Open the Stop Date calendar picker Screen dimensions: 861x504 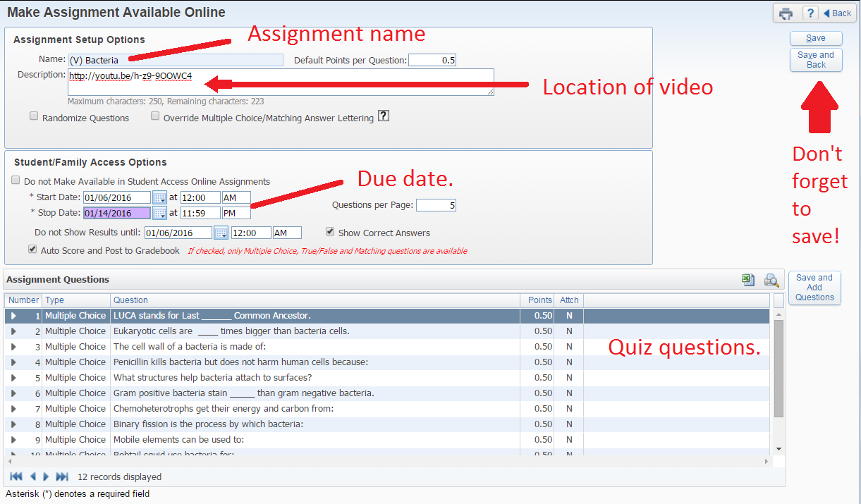pyautogui.click(x=159, y=213)
